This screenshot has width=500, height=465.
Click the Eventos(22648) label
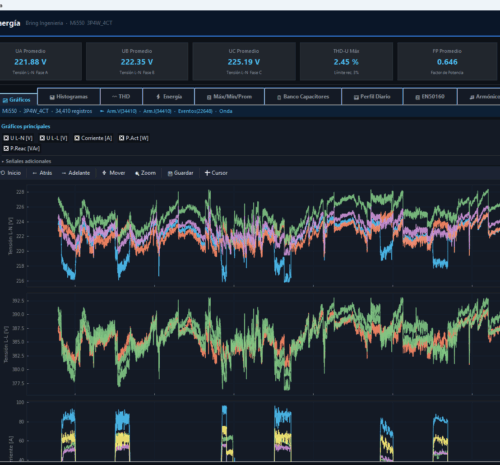[x=195, y=111]
